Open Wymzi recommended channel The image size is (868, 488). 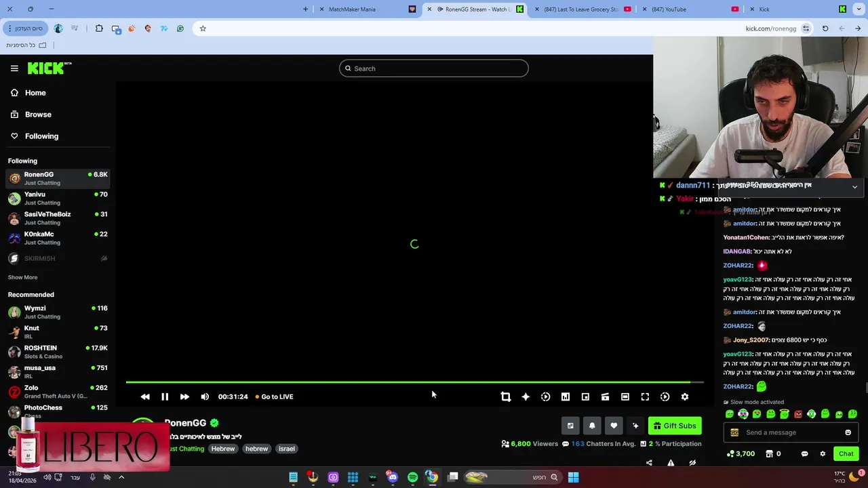[57, 312]
